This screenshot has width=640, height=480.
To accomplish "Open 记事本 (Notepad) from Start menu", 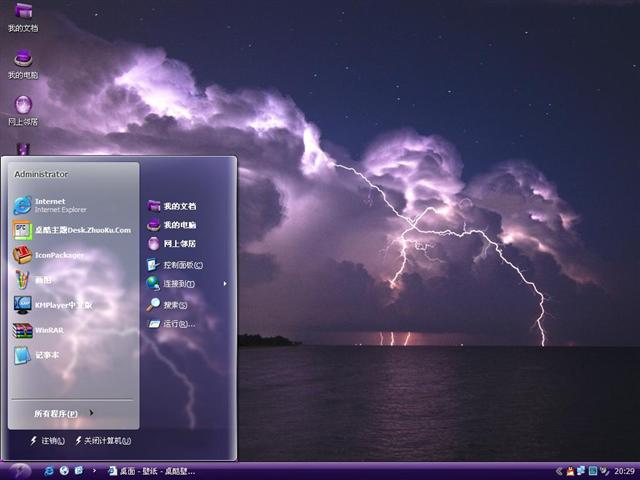I will point(46,355).
